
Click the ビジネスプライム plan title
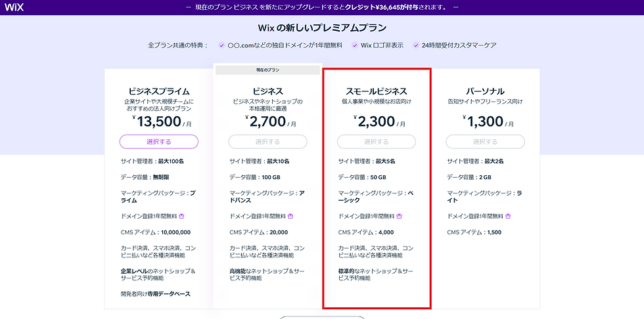(x=159, y=91)
